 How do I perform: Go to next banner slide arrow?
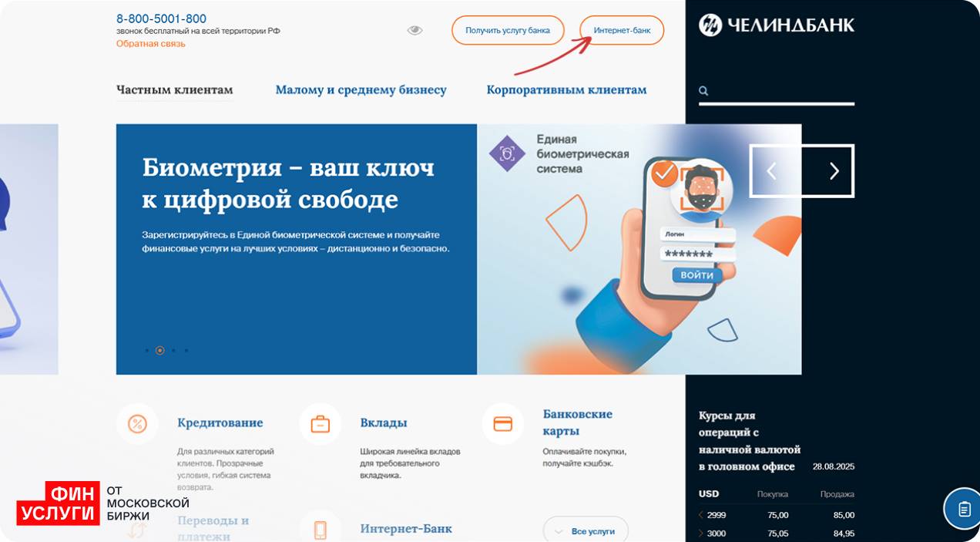pos(834,171)
